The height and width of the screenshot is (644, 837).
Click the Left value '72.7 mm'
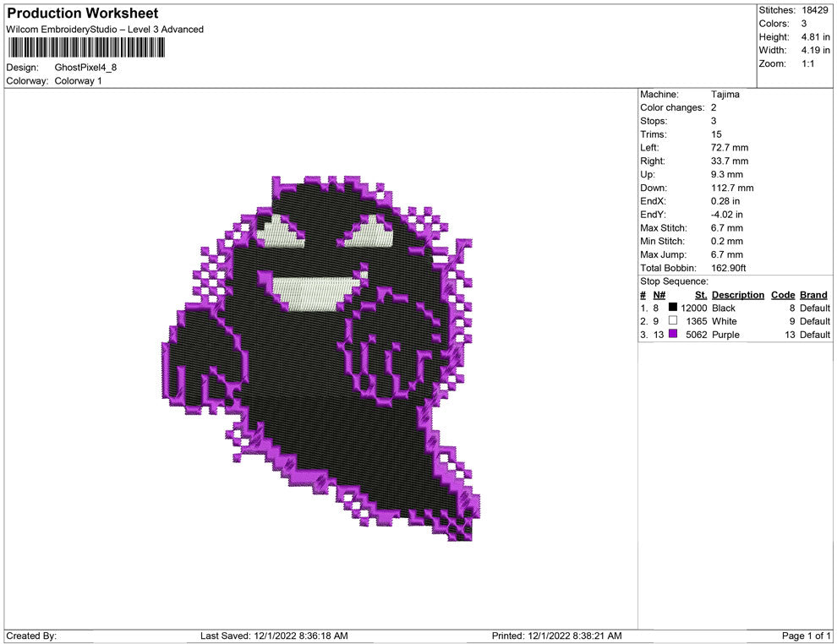click(x=729, y=148)
